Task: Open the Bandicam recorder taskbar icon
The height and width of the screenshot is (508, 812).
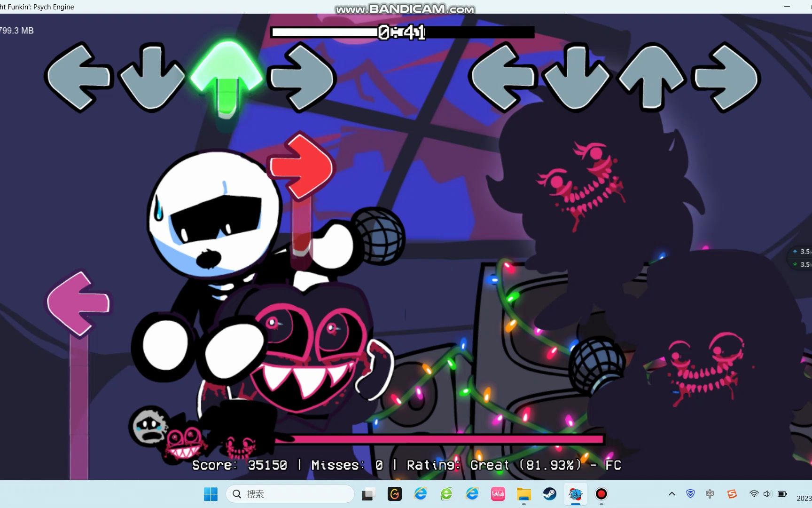Action: [601, 494]
